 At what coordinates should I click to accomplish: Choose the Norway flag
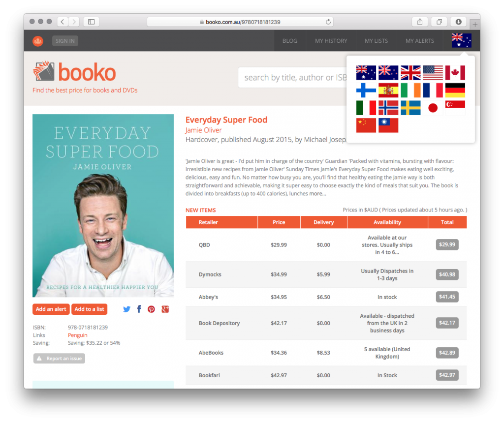coord(388,108)
